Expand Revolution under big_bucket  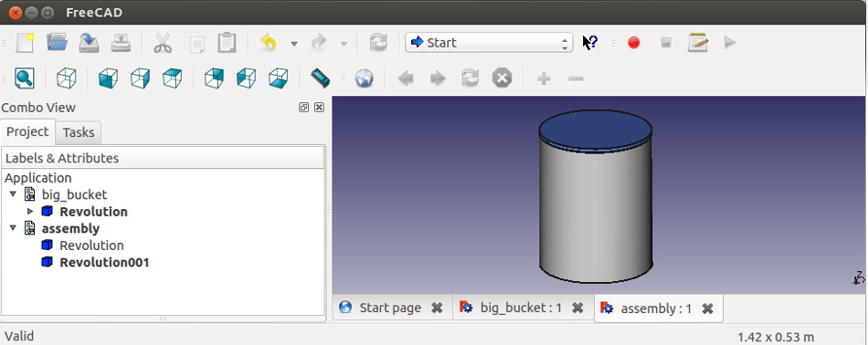(x=30, y=211)
